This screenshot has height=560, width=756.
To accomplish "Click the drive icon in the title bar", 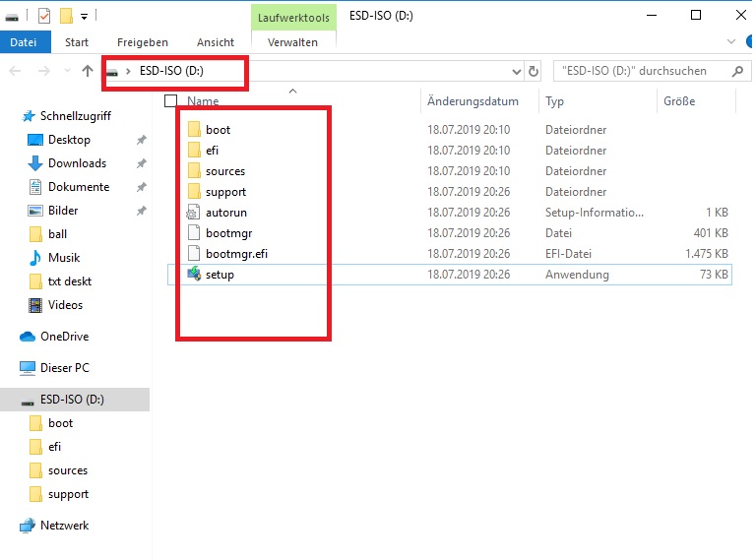I will click(12, 17).
